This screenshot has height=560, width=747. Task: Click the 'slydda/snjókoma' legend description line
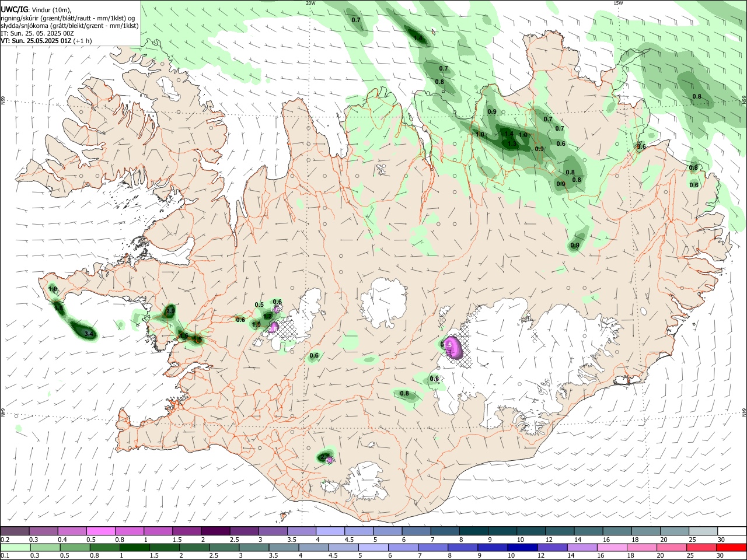(70, 26)
